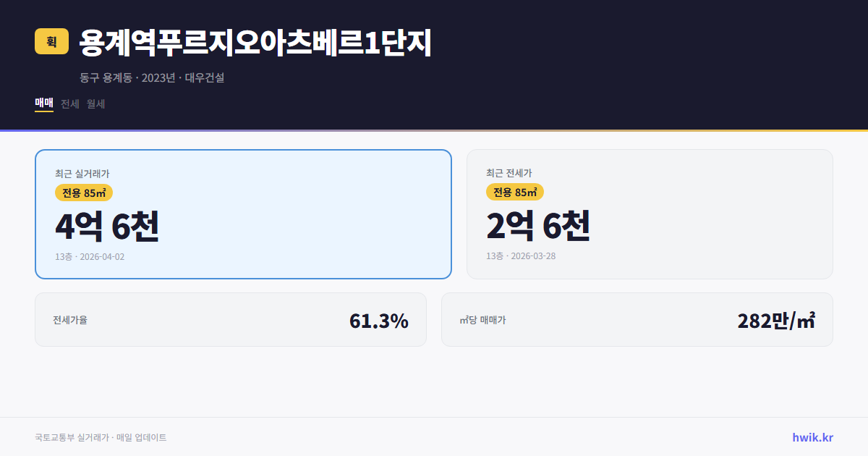
Task: Click the 61.3% jeonse ratio value
Action: pos(379,319)
